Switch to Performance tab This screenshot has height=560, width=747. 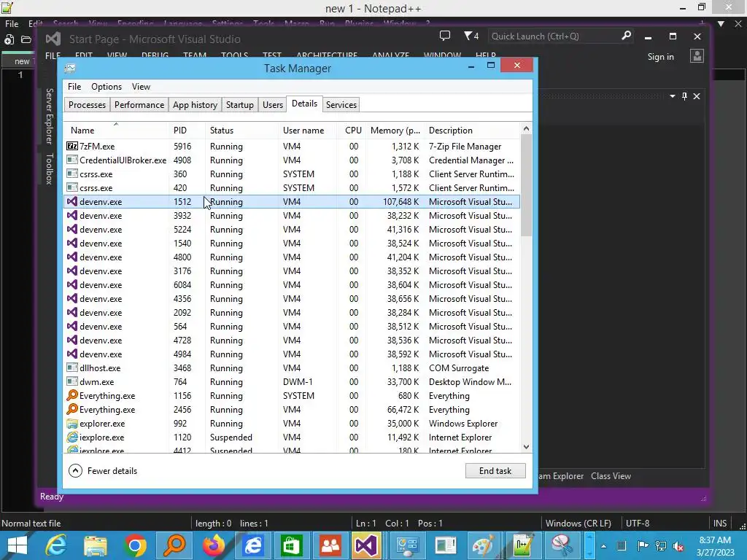[x=139, y=105]
